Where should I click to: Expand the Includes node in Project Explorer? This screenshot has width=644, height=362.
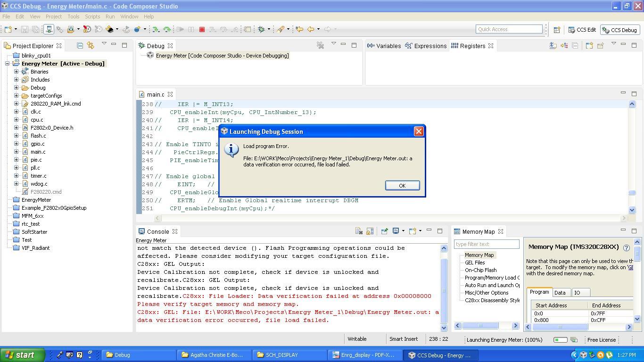click(x=16, y=80)
